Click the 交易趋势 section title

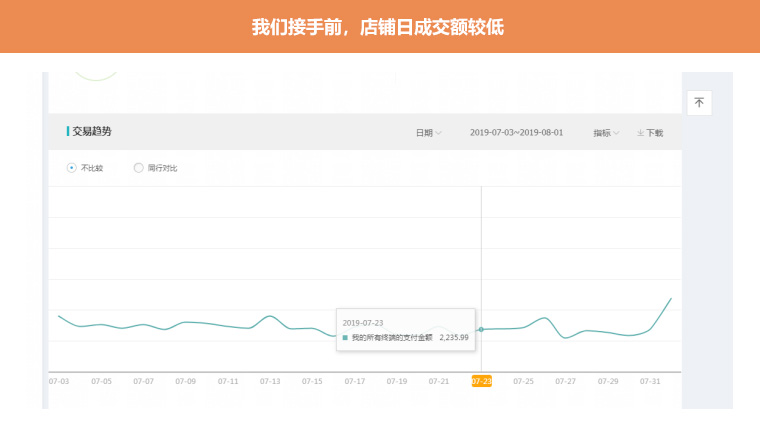[91, 131]
